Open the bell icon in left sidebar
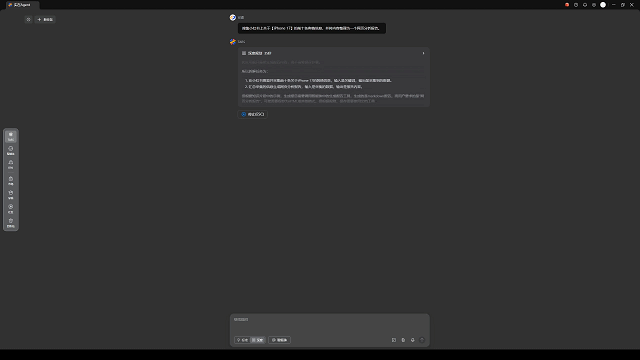The image size is (640, 360). [11, 164]
